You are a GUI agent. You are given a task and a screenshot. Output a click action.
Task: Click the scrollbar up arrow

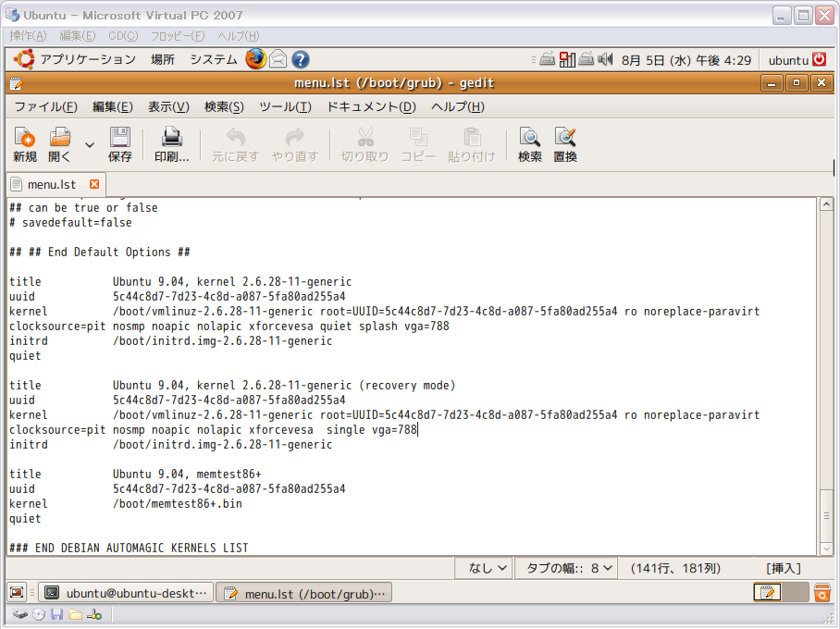pyautogui.click(x=826, y=204)
